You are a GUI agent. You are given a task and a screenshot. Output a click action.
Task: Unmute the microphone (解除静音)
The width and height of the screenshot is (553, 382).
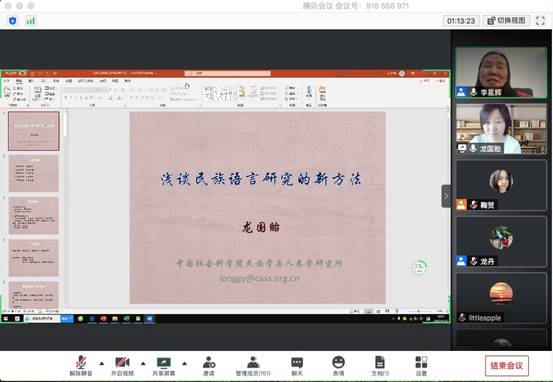[x=81, y=366]
